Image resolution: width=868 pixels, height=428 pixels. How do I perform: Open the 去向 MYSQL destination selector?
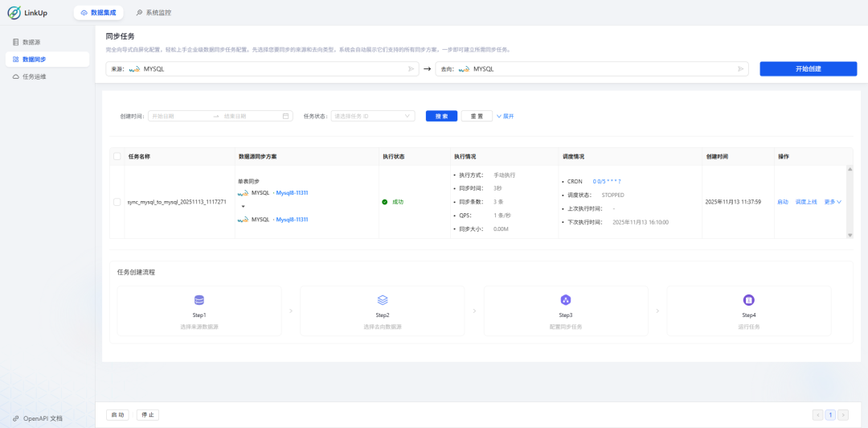pos(592,68)
